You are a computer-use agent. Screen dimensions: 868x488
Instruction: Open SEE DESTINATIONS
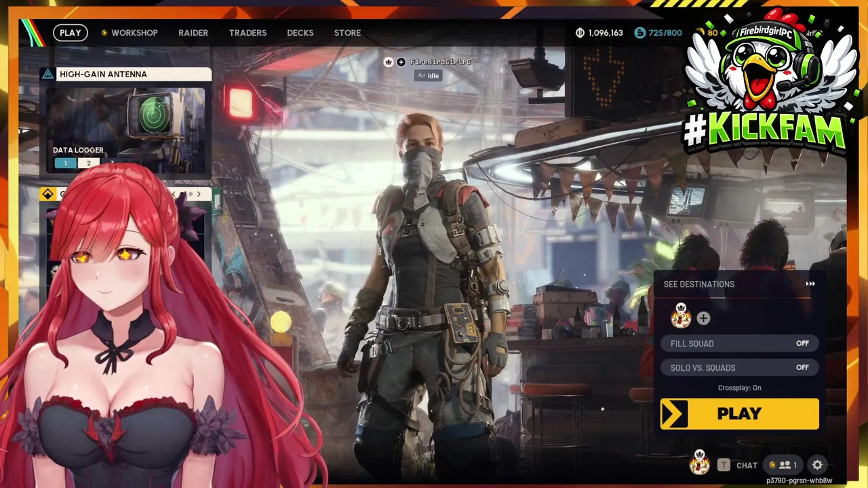pos(699,284)
